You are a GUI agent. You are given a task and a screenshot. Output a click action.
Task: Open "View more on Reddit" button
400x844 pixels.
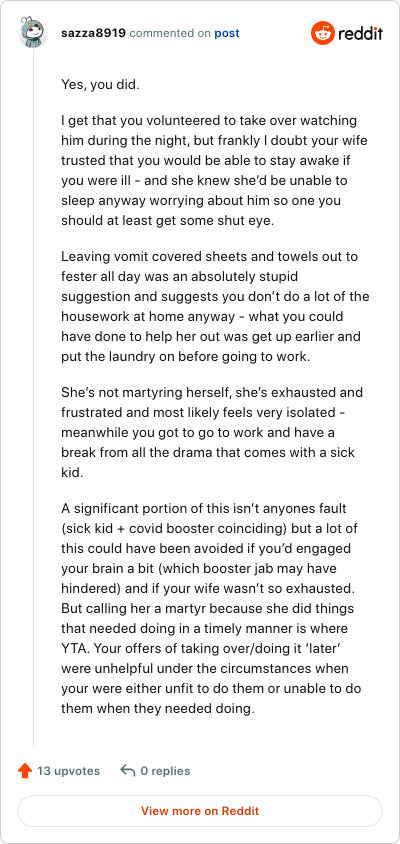(200, 811)
